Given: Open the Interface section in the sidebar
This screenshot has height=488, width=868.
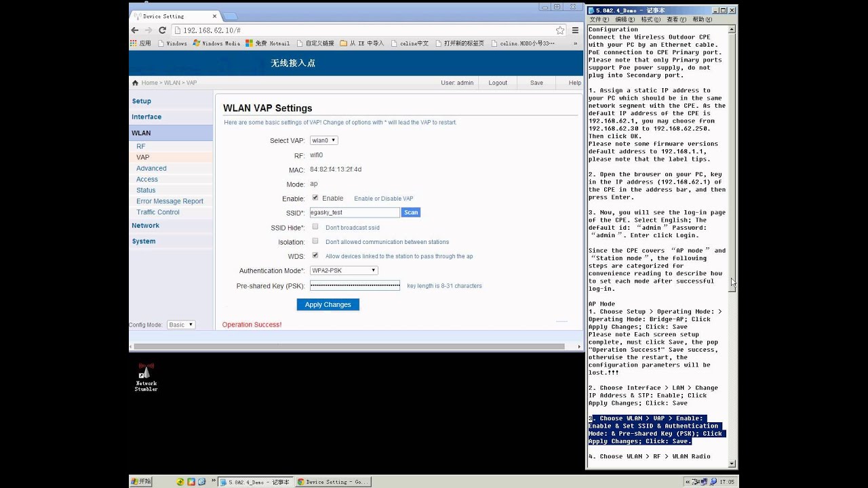Looking at the screenshot, I should click(x=146, y=117).
